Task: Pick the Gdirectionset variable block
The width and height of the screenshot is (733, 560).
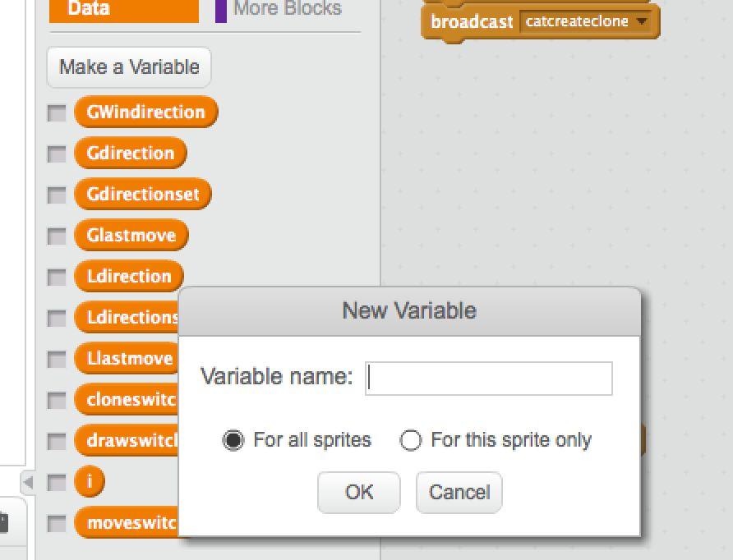Action: point(143,194)
